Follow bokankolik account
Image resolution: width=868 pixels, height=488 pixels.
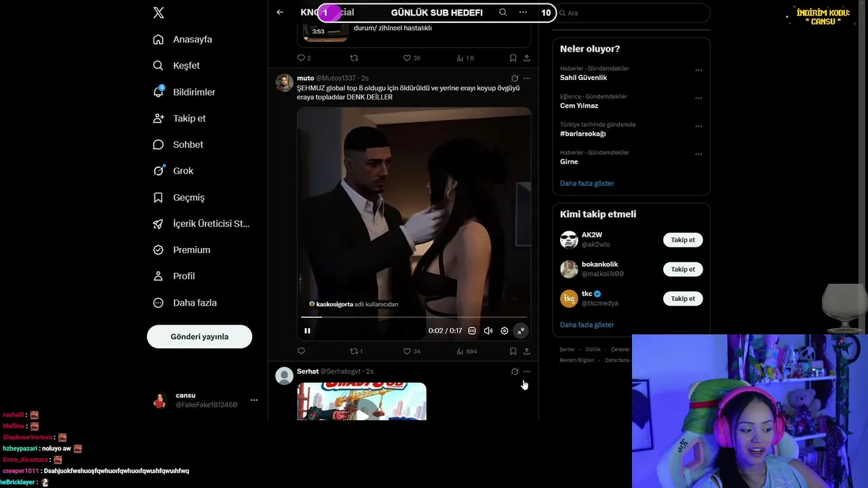click(683, 269)
